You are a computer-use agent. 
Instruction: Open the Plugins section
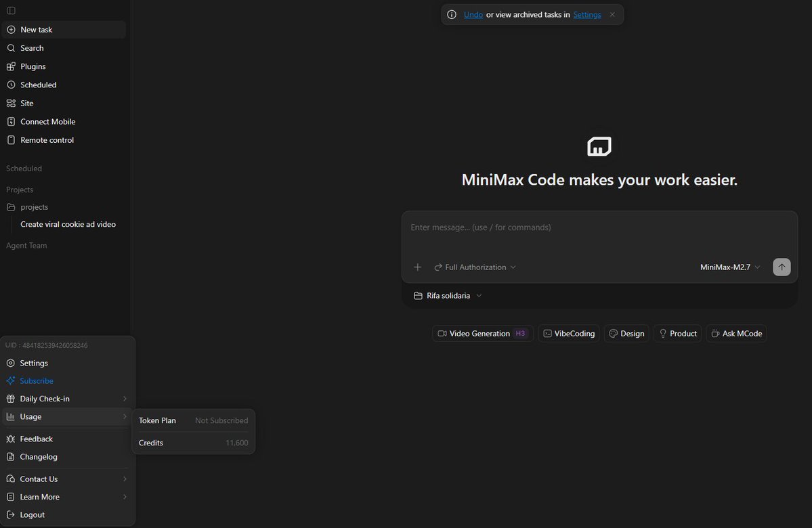[64, 66]
